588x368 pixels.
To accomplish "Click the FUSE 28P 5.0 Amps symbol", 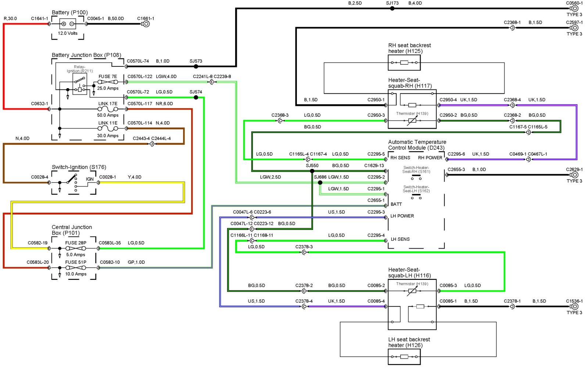I will 76,248.
